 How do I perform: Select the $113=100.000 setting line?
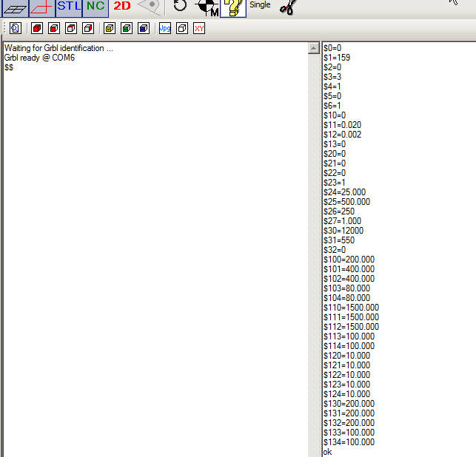point(349,336)
